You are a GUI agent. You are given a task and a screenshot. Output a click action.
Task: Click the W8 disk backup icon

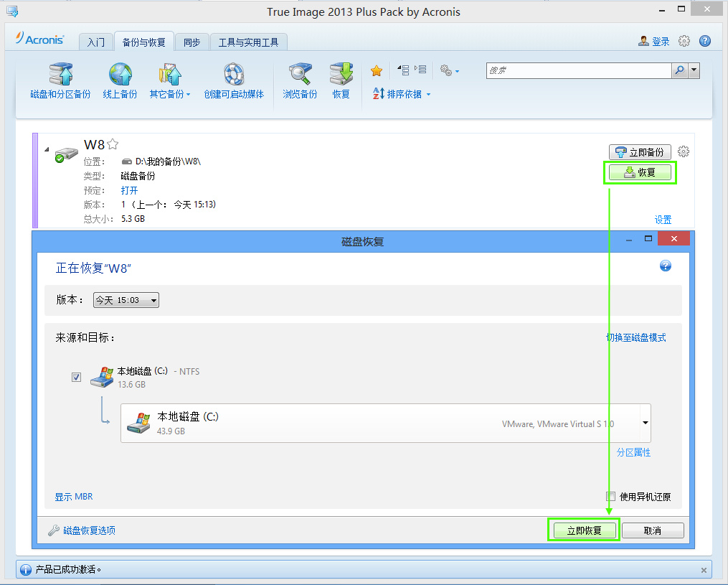click(66, 154)
